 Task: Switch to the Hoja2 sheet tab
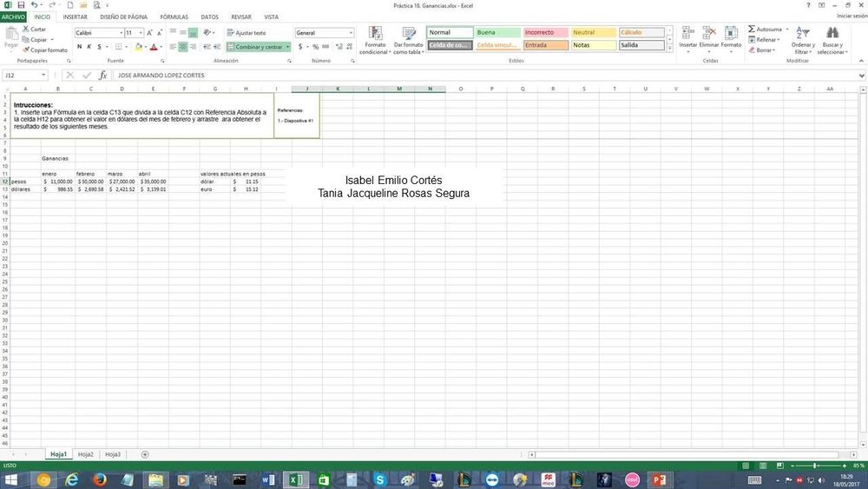[85, 454]
